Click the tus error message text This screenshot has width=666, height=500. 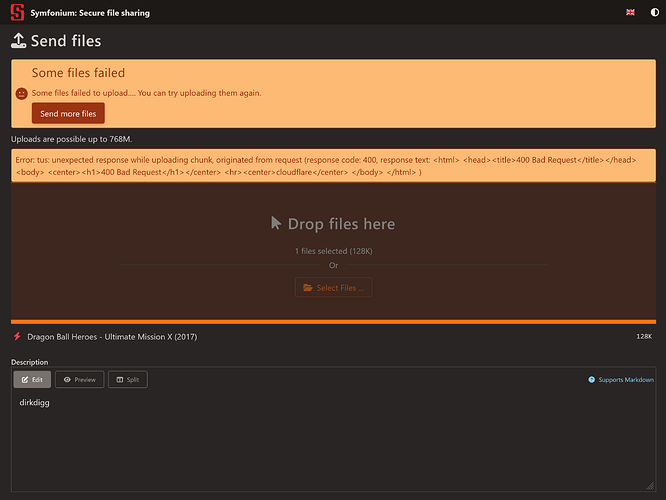pos(326,166)
